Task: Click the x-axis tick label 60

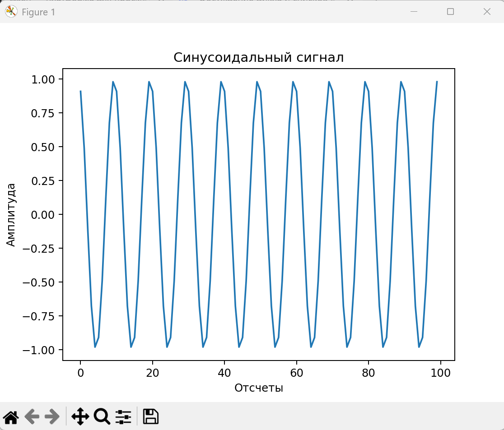Action: (297, 373)
